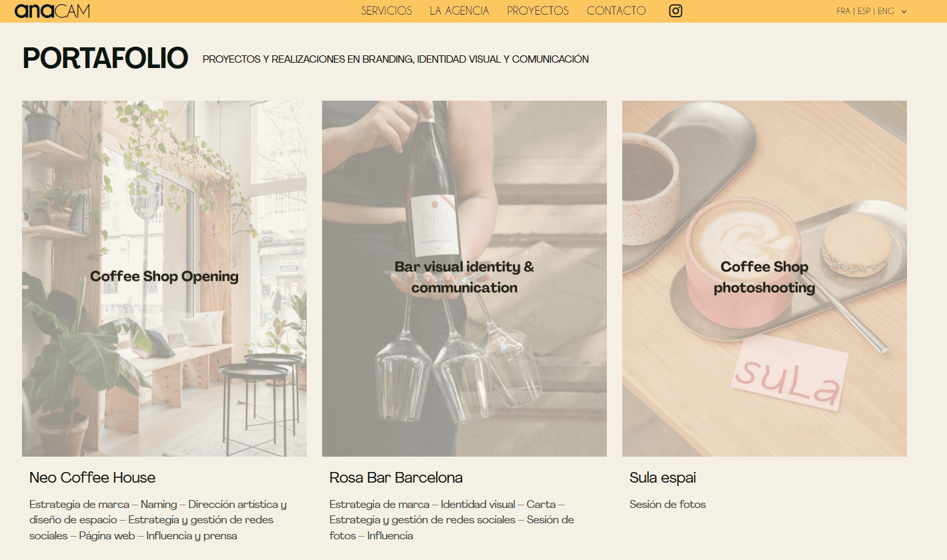Click the anaCAM logo
The width and height of the screenshot is (947, 560).
pyautogui.click(x=52, y=11)
